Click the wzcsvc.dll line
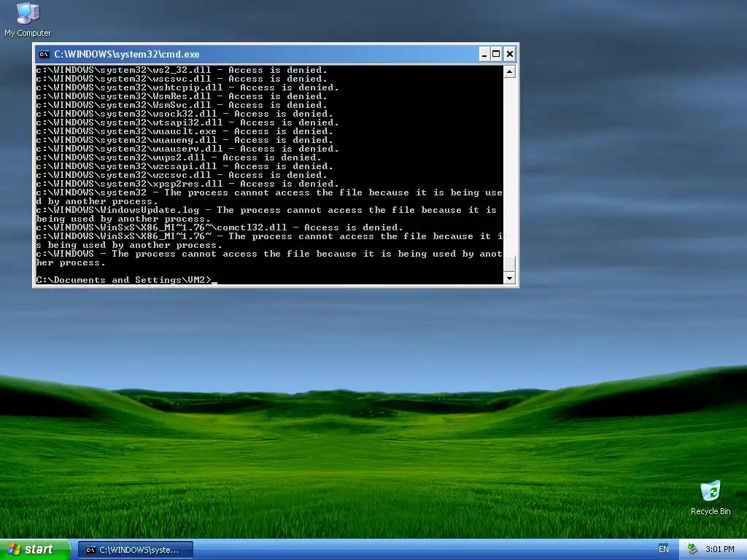747x560 pixels. click(x=182, y=175)
